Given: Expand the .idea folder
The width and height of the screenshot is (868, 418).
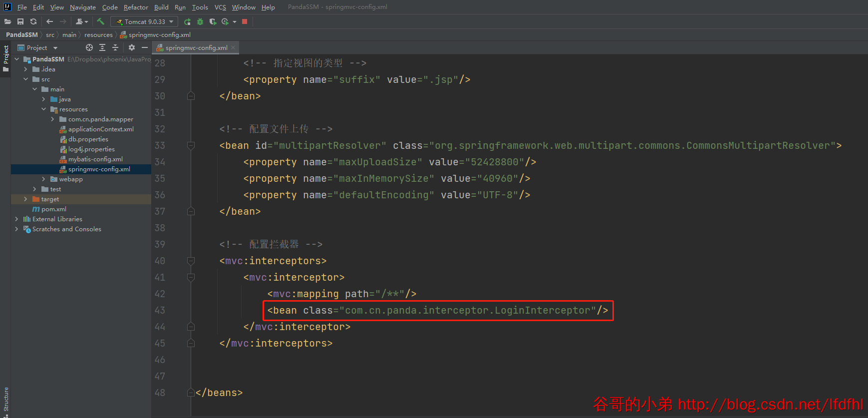Looking at the screenshot, I should tap(25, 69).
